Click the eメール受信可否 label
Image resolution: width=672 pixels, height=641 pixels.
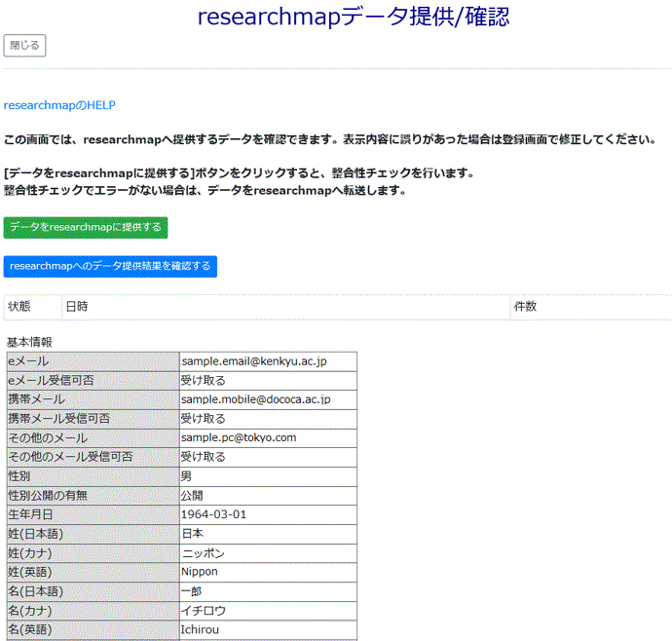(x=93, y=381)
